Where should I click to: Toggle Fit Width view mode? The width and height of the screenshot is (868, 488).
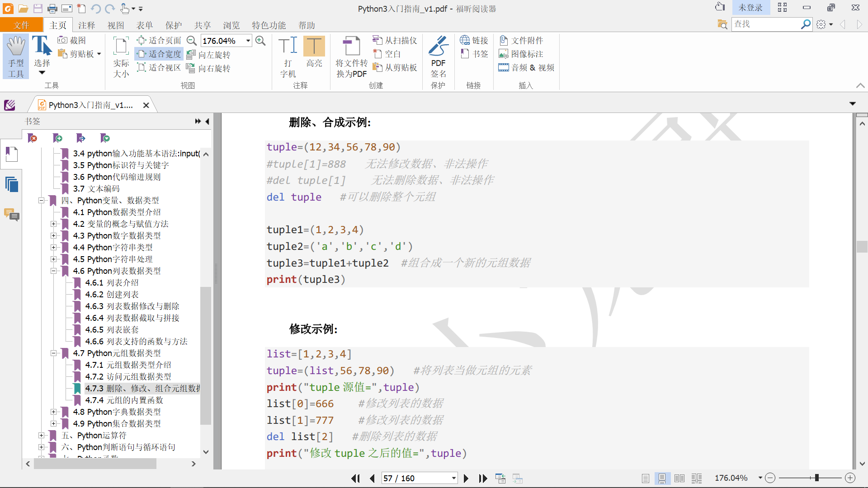pyautogui.click(x=159, y=54)
